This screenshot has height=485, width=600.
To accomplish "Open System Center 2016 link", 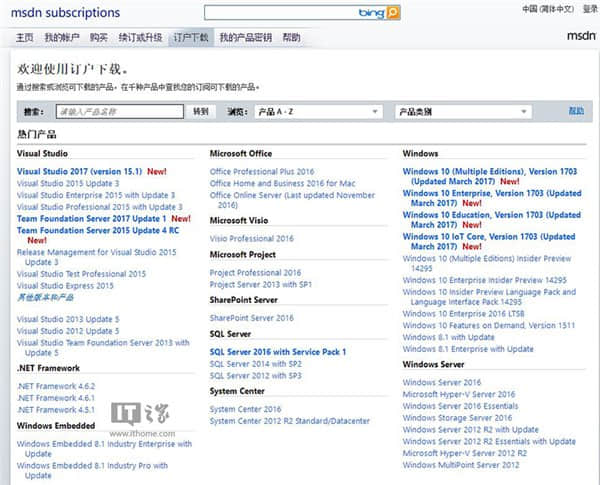I will coord(245,409).
